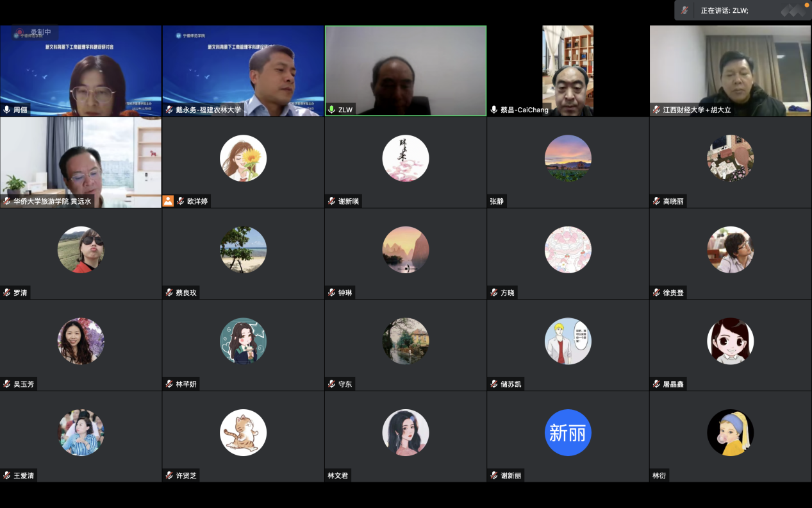Click the muted mic icon beside 许贤芝
The height and width of the screenshot is (508, 812).
pyautogui.click(x=169, y=475)
